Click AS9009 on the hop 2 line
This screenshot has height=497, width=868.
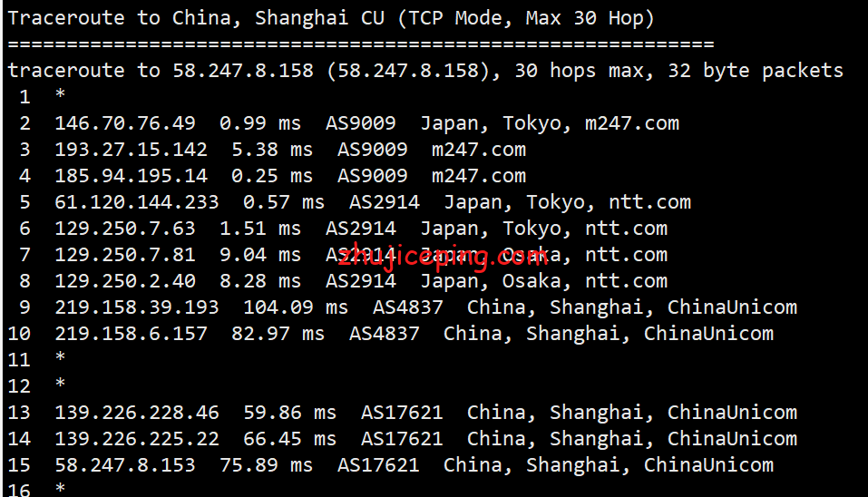(361, 122)
